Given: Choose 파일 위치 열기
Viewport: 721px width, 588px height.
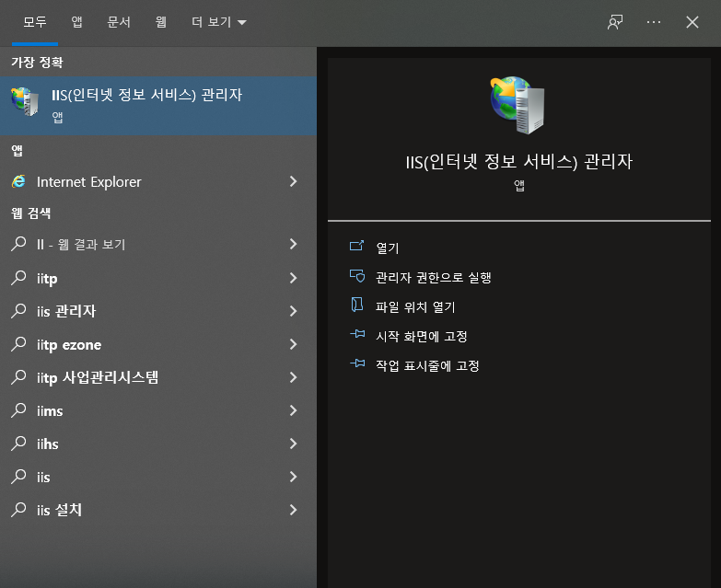Looking at the screenshot, I should [x=415, y=306].
